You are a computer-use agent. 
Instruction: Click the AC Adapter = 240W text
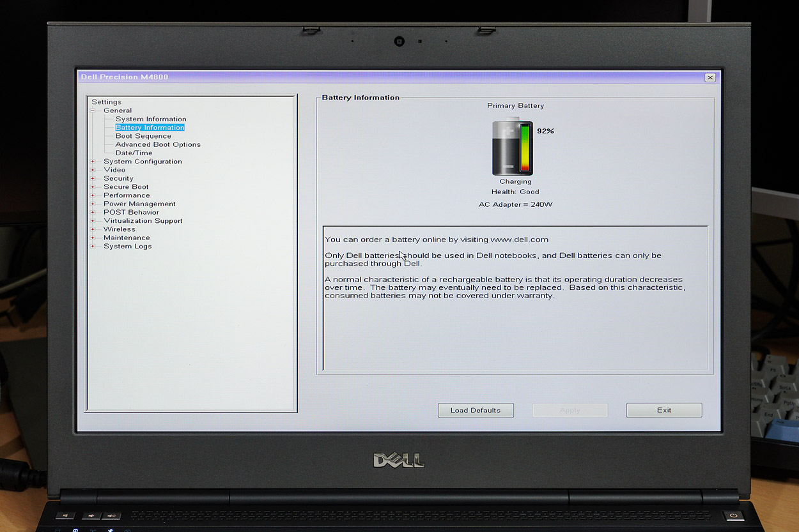tap(515, 204)
